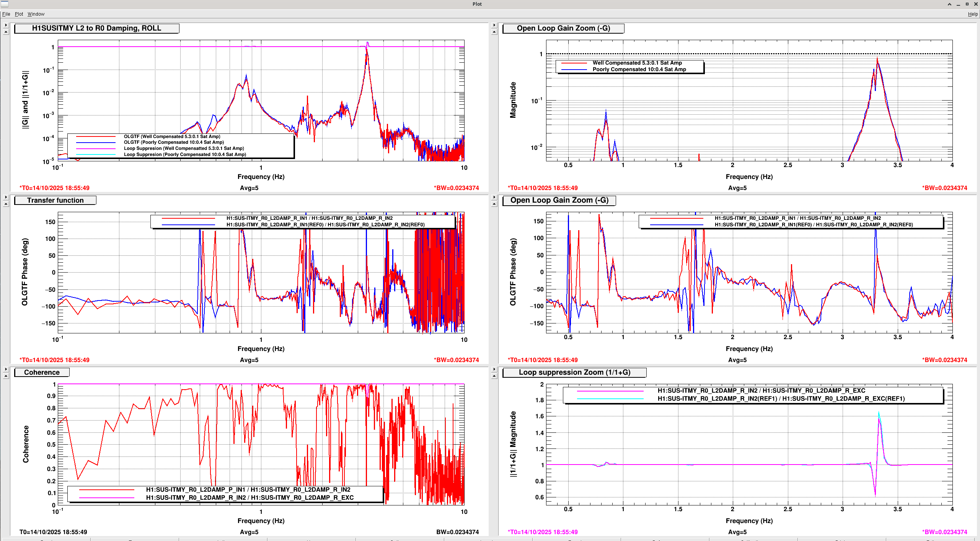
Task: Click up-arrow button beside H1SUSITMY L2 to R0 Damping plot
Action: 6,32
